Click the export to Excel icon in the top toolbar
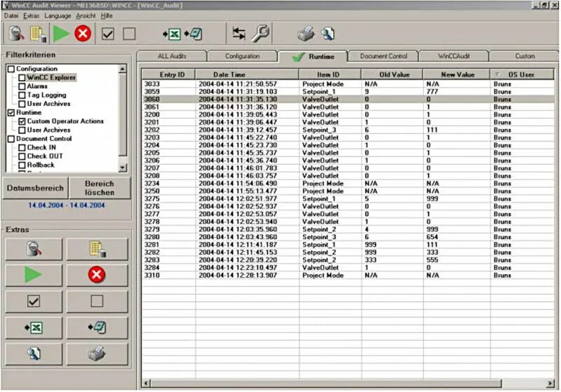The height and width of the screenshot is (392, 561). [x=172, y=34]
